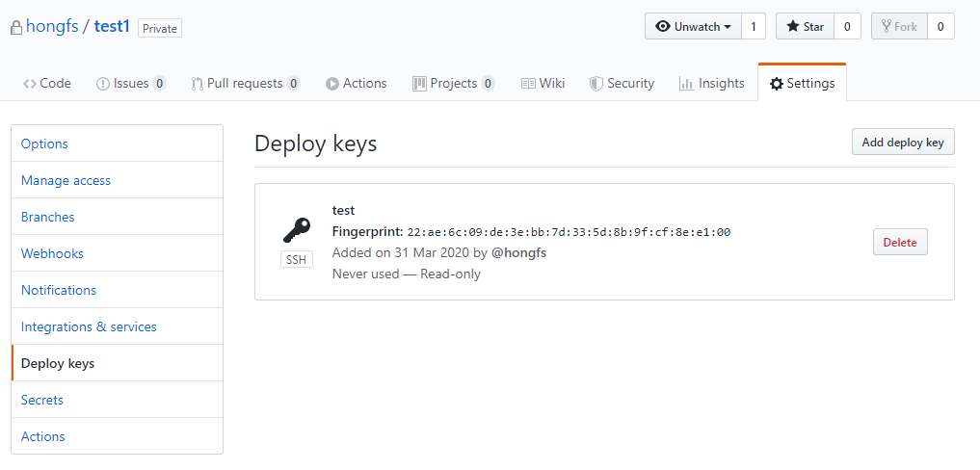Click the Never used — Read-only text
Image resolution: width=980 pixels, height=470 pixels.
coord(407,274)
